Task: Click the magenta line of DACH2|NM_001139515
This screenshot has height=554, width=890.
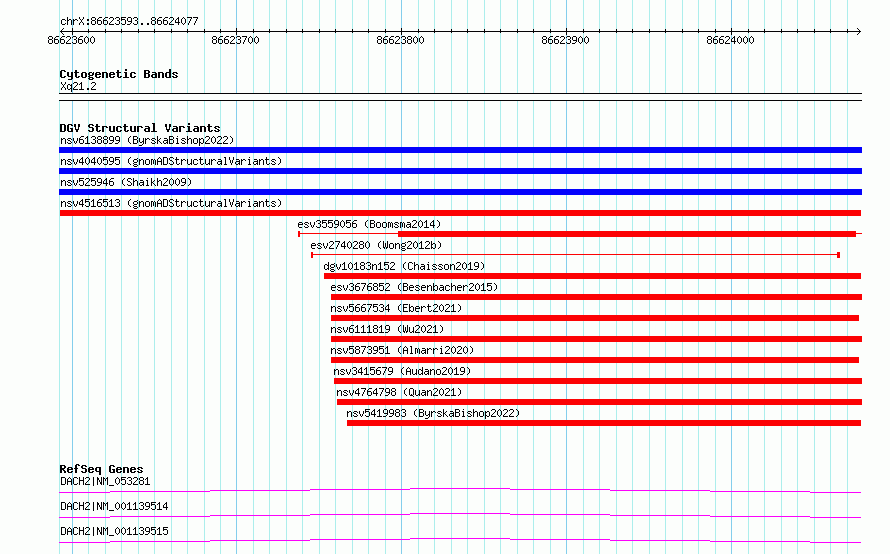Action: (460, 540)
